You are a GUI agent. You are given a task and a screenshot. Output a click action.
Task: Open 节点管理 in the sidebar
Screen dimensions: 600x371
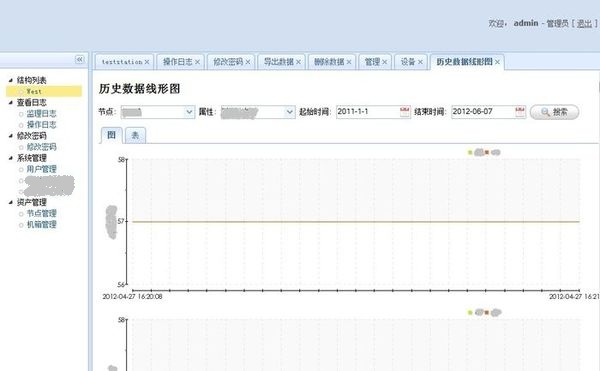41,213
